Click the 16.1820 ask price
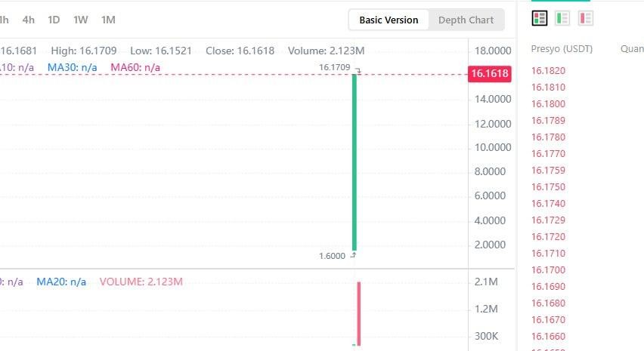The height and width of the screenshot is (351, 644). (549, 71)
